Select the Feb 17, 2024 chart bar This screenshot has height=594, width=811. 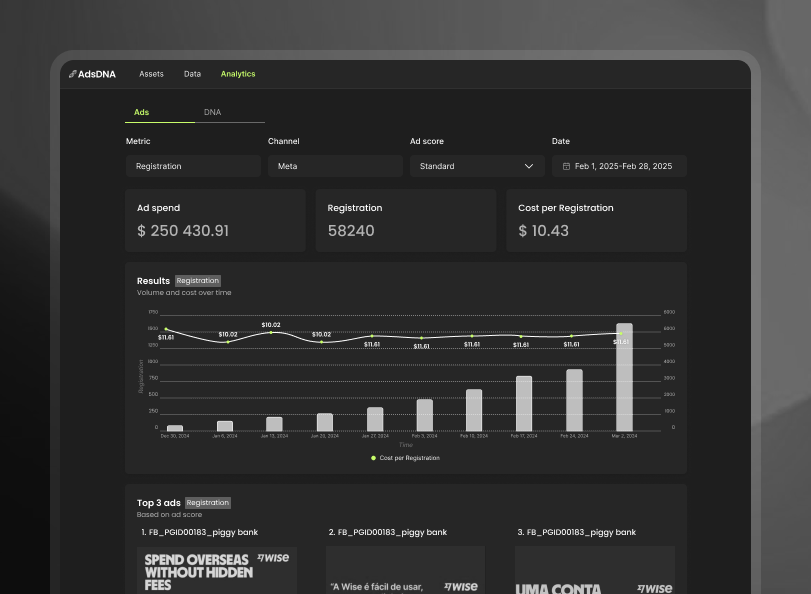[524, 404]
